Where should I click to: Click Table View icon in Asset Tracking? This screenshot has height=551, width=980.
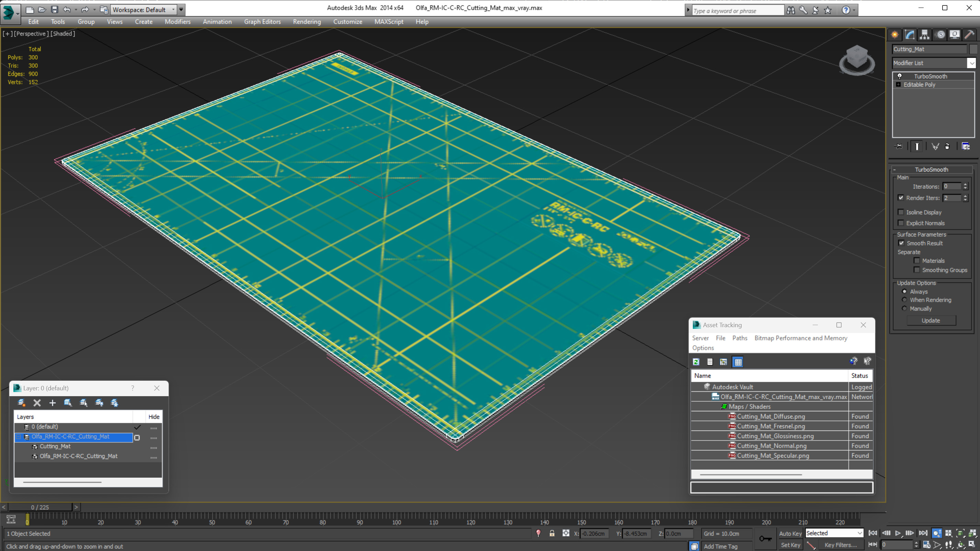[x=738, y=362]
